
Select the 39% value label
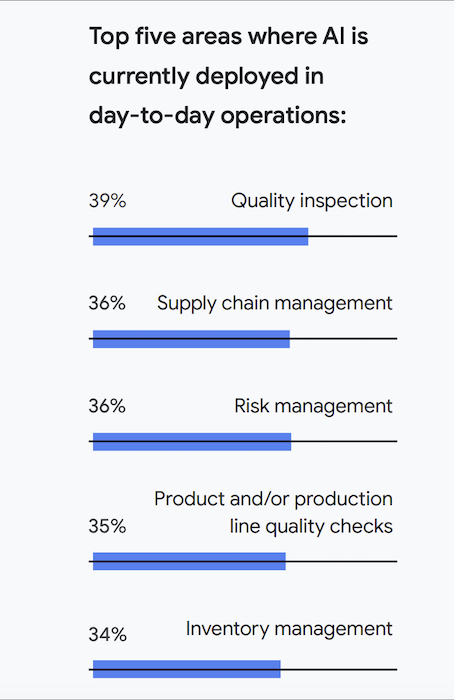click(x=108, y=201)
